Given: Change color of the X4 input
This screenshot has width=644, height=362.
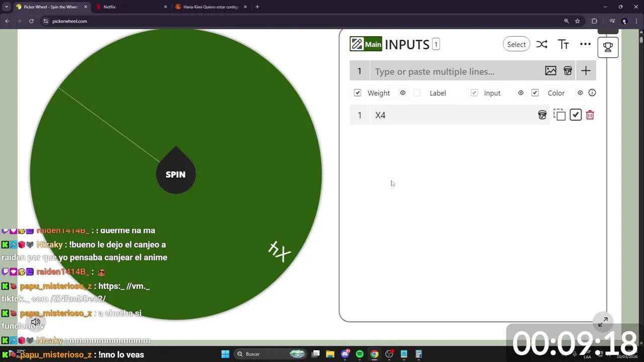Looking at the screenshot, I should pos(542,115).
